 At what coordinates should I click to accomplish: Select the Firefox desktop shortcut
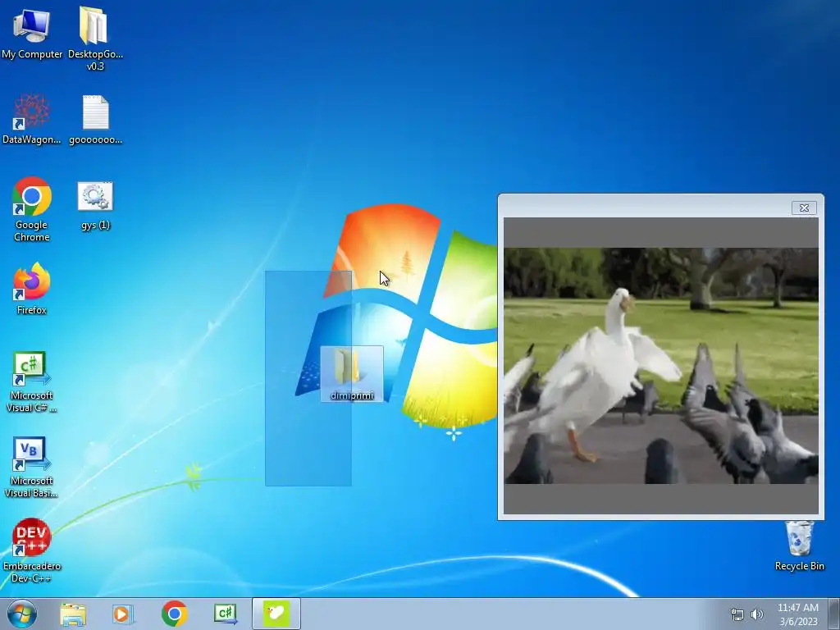(32, 288)
